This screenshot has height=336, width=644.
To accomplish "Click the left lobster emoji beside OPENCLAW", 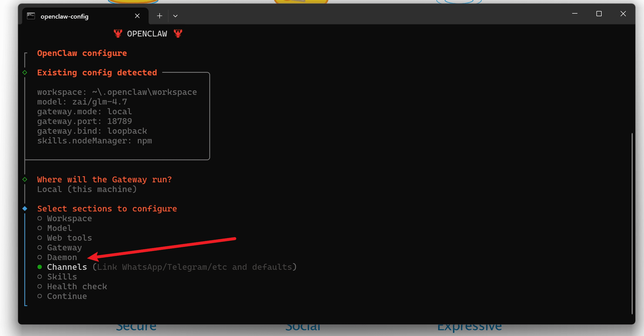I will 118,34.
